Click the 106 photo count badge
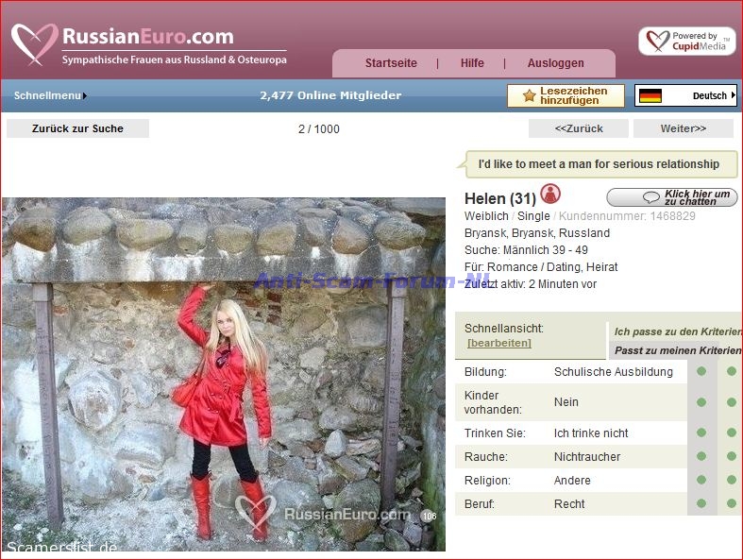 [429, 517]
